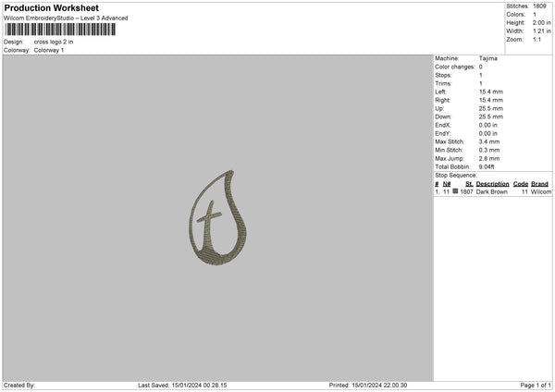This screenshot has width=555, height=392.
Task: Click the Dark Brown description cell
Action: tap(492, 191)
